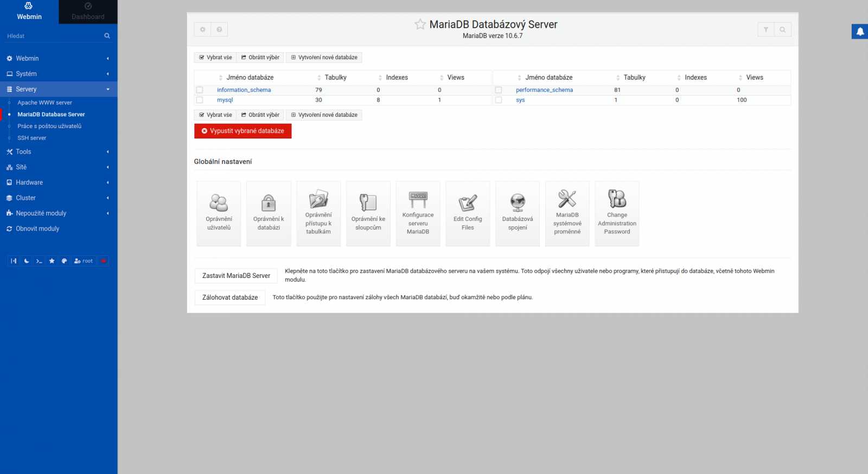Screen dimensions: 868x474
Task: Expand the Tools sidebar category
Action: (59, 151)
